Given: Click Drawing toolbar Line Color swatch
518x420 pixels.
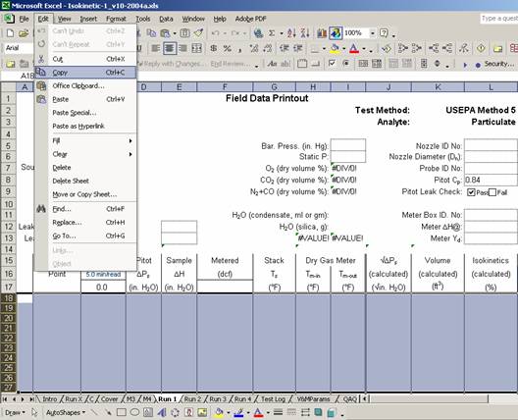Looking at the screenshot, I should click(238, 412).
